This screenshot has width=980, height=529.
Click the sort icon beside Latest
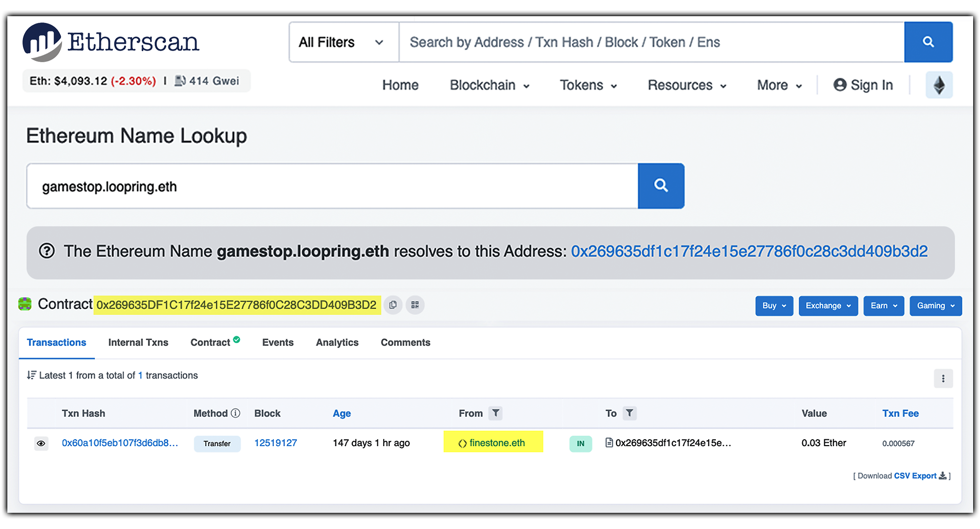point(31,376)
